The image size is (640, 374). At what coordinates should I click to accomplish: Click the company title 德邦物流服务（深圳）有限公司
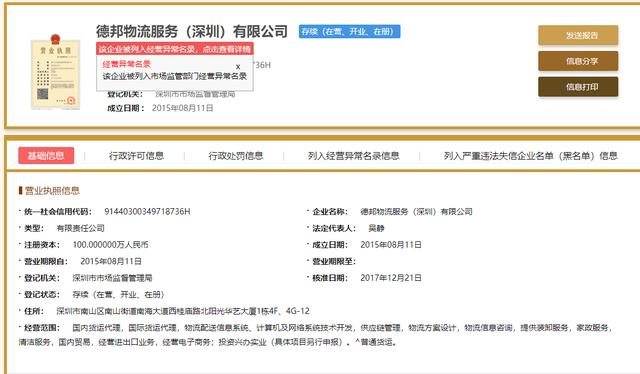[x=192, y=31]
